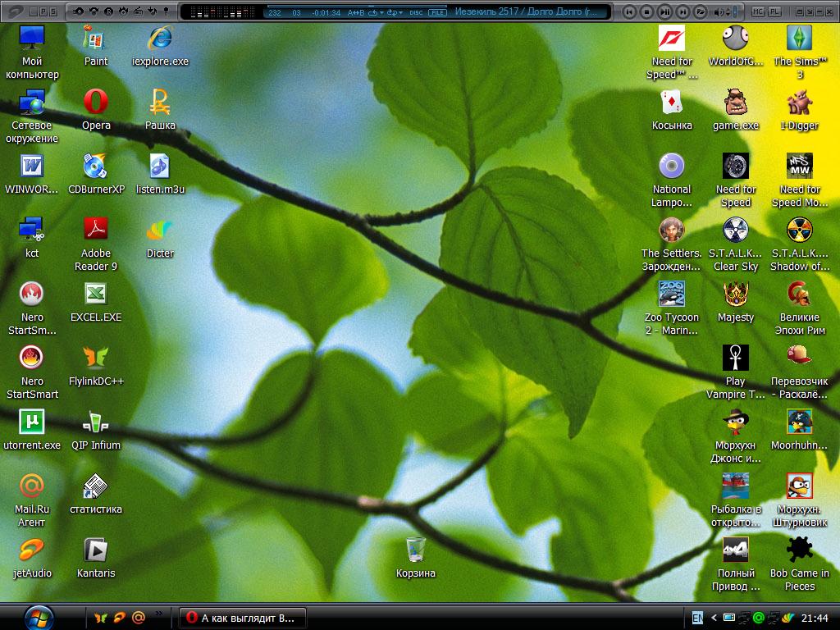Open the EN language indicator menu

697,617
